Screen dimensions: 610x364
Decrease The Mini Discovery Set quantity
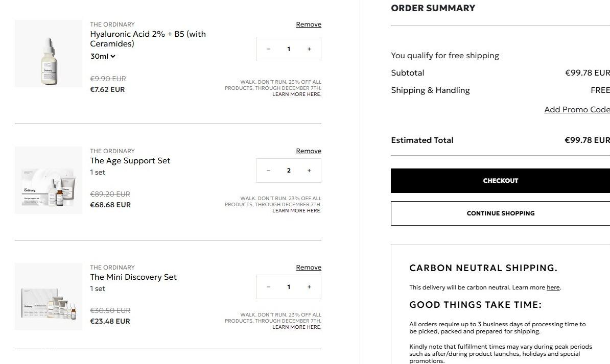(268, 287)
